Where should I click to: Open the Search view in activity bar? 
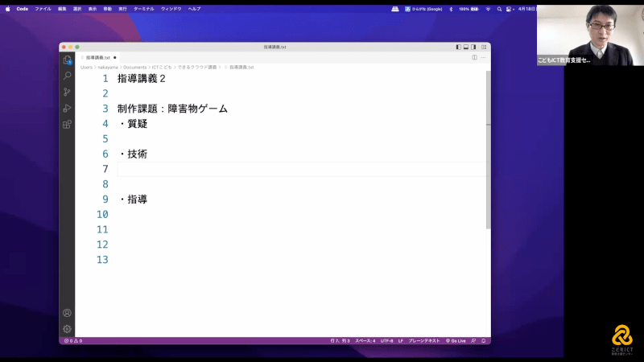coord(67,76)
